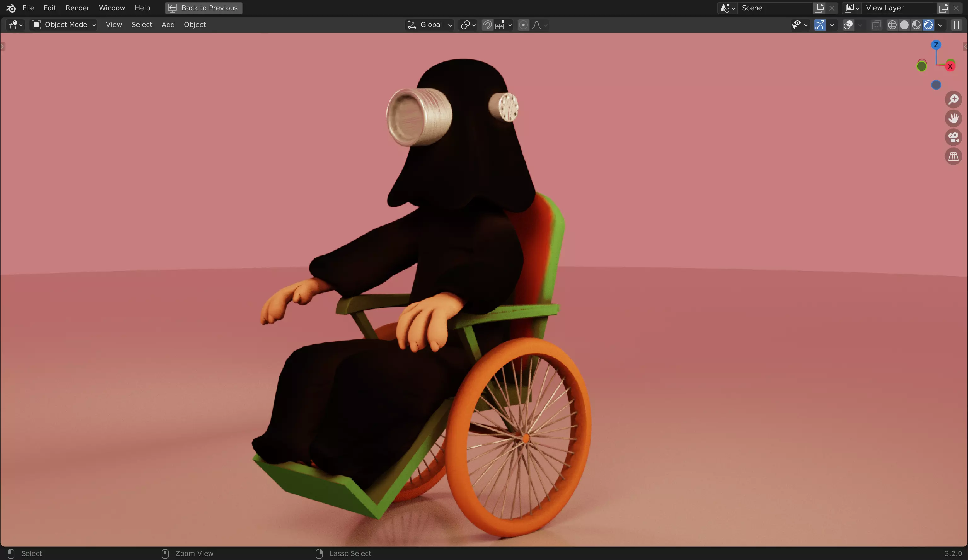Click the Back to Previous button
Viewport: 968px width, 560px height.
[204, 8]
